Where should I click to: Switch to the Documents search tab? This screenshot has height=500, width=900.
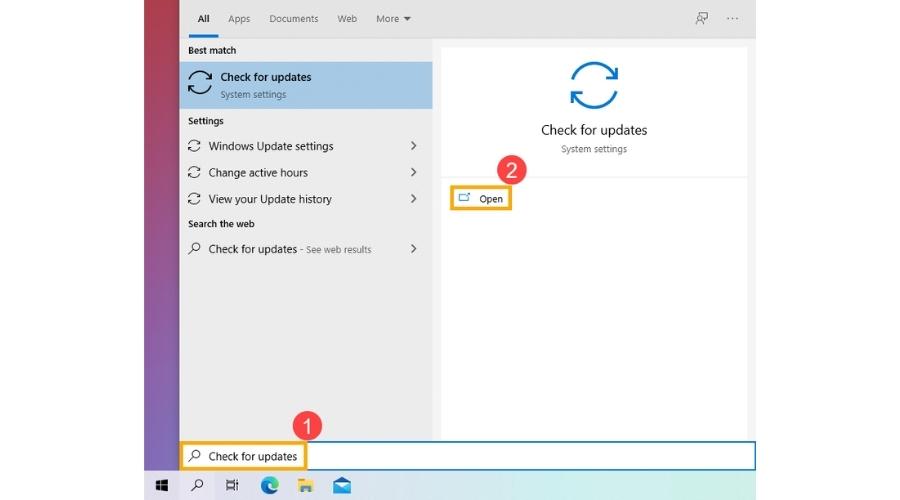[x=293, y=18]
